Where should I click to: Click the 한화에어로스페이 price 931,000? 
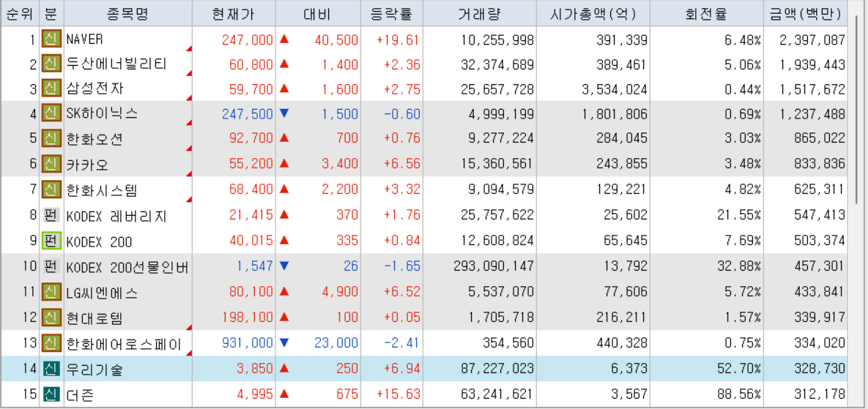(248, 344)
